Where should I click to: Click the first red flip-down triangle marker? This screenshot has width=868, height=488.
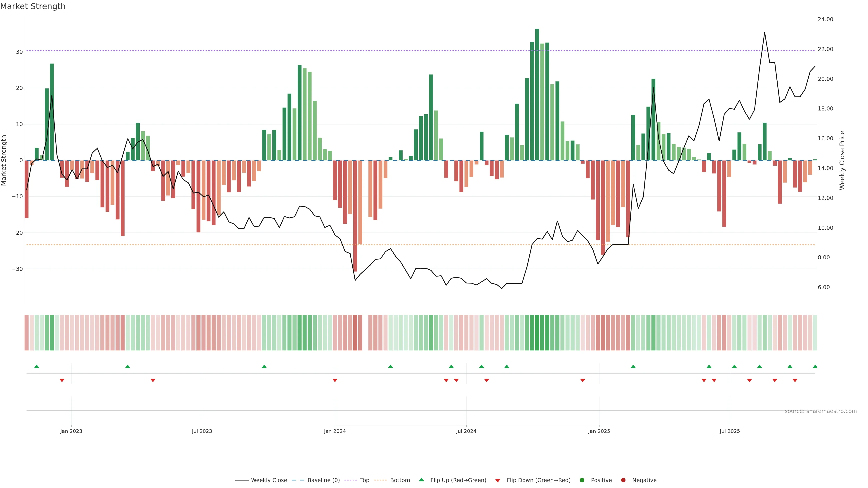tap(62, 380)
